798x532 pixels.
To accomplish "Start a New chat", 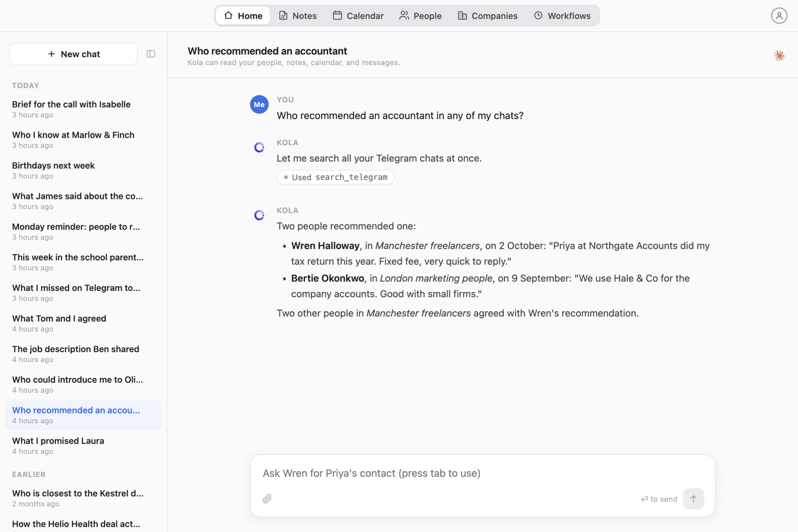I will [73, 54].
